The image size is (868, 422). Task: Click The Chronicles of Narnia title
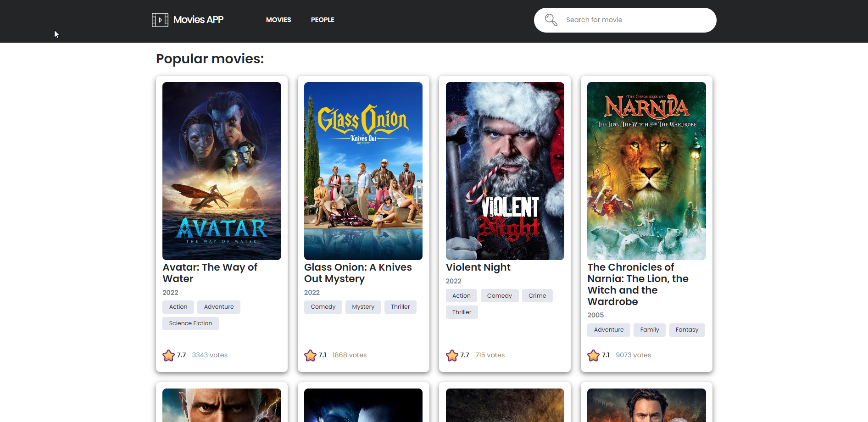[638, 284]
